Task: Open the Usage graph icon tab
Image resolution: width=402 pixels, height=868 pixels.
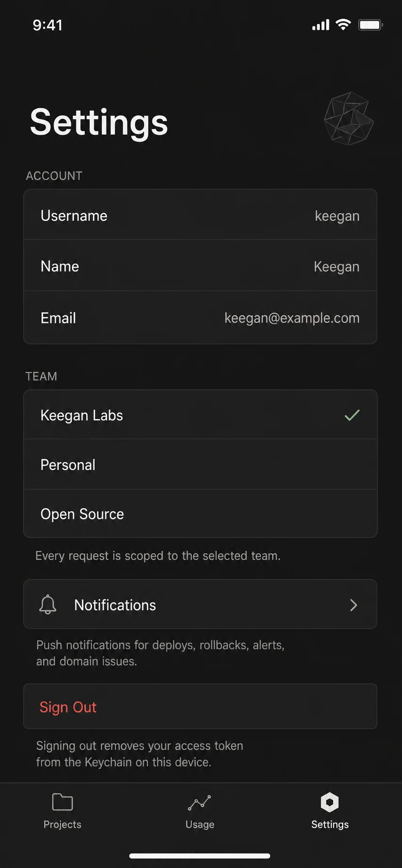Action: click(199, 803)
